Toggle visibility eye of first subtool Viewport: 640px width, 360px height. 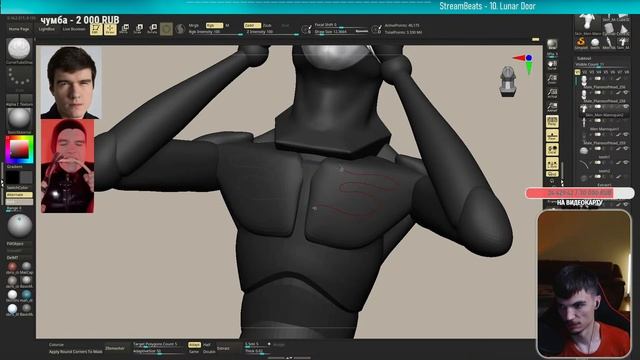pos(626,79)
